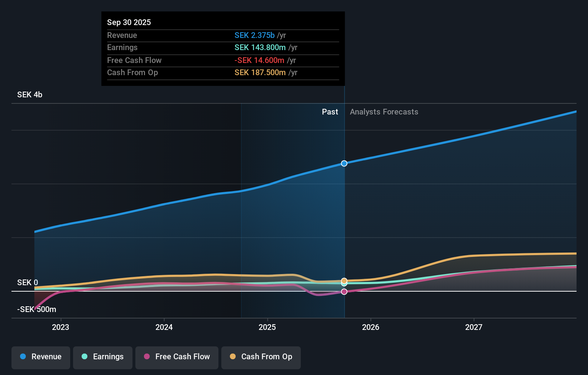
Task: Click the Free Cash Flow legend button
Action: tap(177, 357)
